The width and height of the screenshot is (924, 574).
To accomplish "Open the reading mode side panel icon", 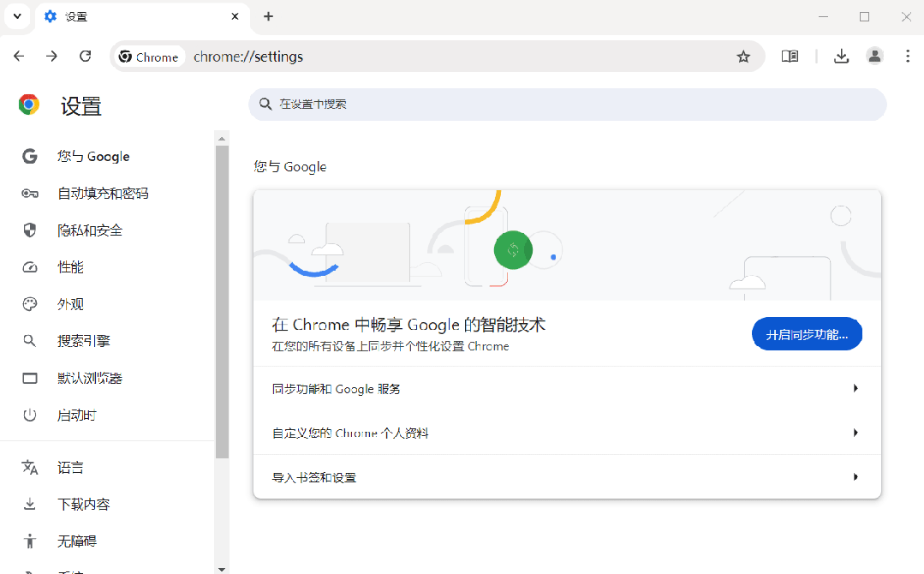I will pos(790,56).
